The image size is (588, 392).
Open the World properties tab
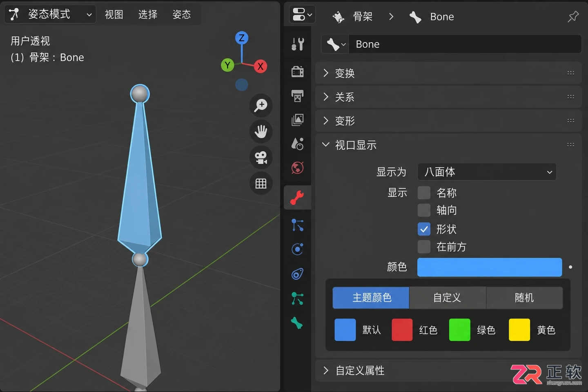tap(298, 168)
